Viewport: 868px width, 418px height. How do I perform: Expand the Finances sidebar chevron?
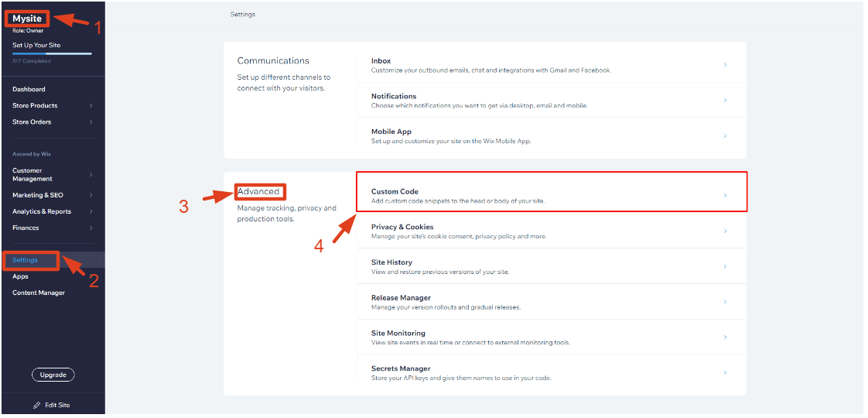(91, 228)
